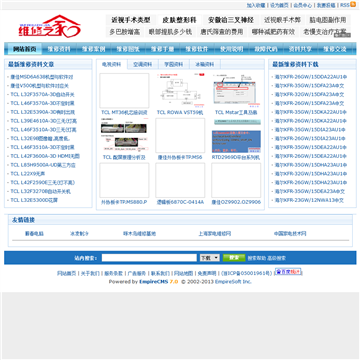Image resolution: width=360 pixels, height=360 pixels.
Task: Click the Baidu badge icon in footer
Action: tap(288, 272)
